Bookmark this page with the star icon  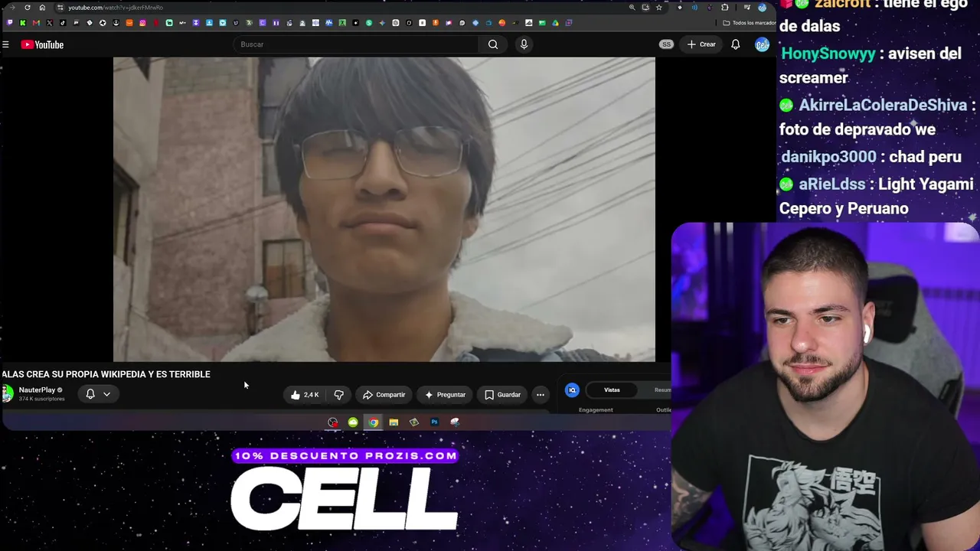(x=658, y=8)
